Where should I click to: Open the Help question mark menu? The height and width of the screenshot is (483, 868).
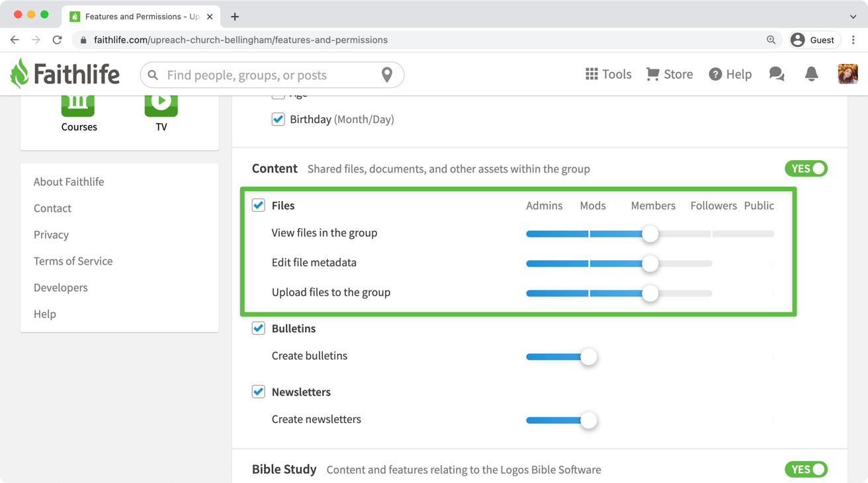(730, 74)
